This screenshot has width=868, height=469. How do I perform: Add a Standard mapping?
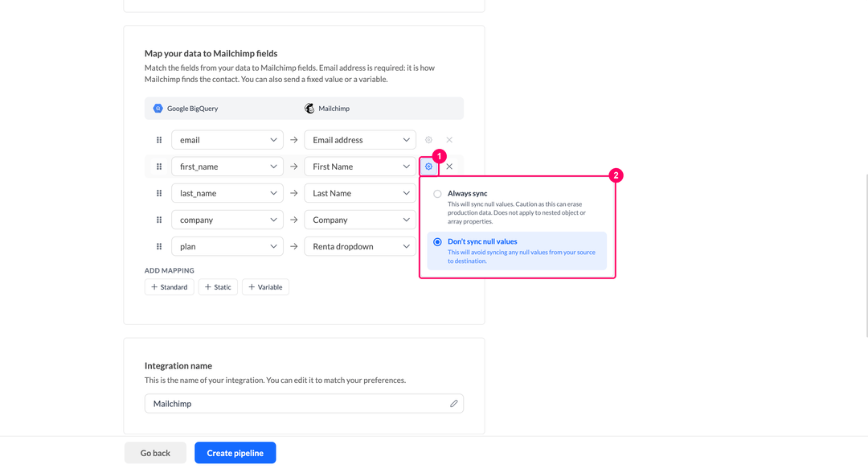[x=170, y=287]
